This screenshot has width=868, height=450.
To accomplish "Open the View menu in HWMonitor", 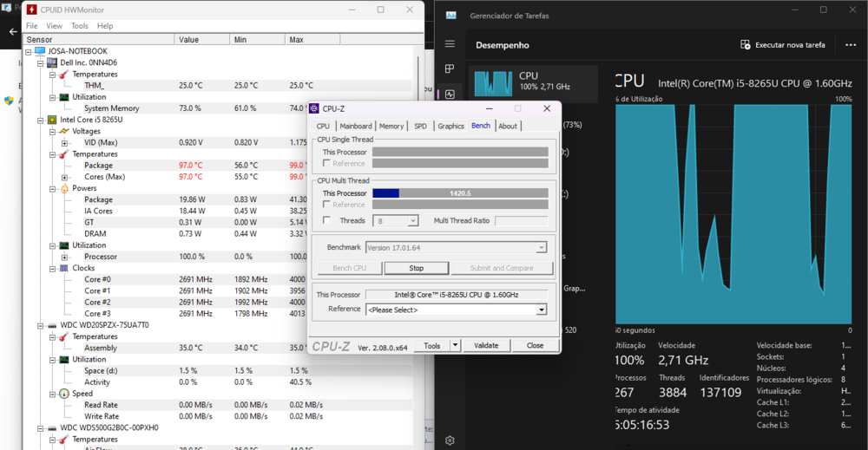I will [54, 26].
